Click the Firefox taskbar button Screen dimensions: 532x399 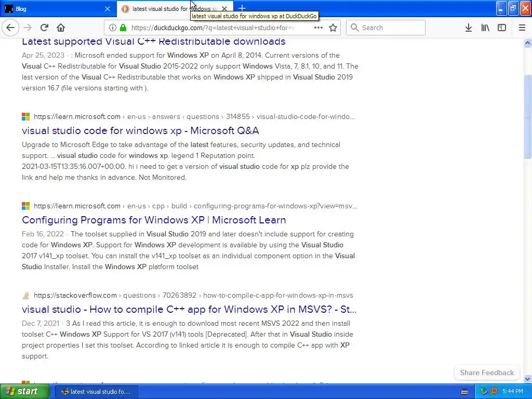(96, 392)
